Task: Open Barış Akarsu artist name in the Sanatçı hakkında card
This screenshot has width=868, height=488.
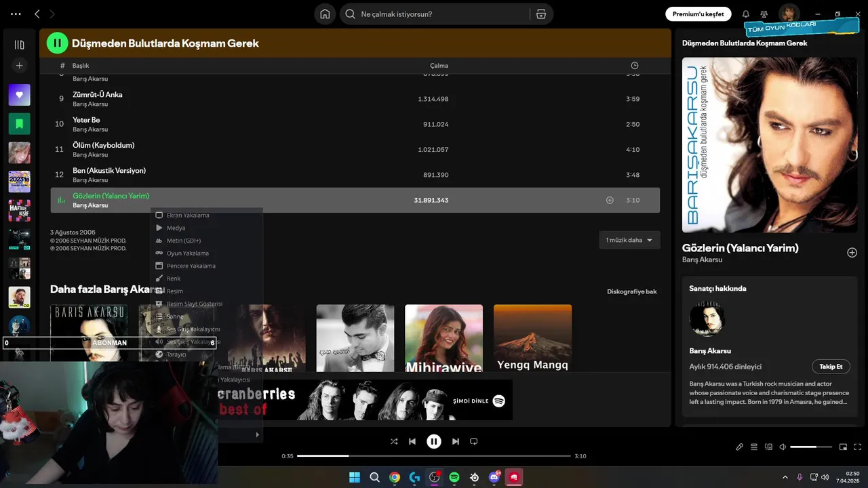Action: 710,351
